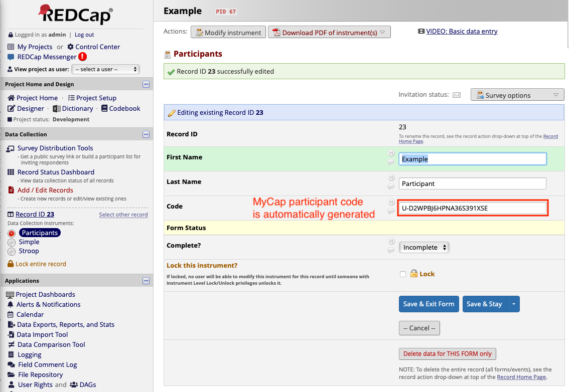The height and width of the screenshot is (392, 569).
Task: Click the data history icon beside First Name
Action: click(391, 152)
